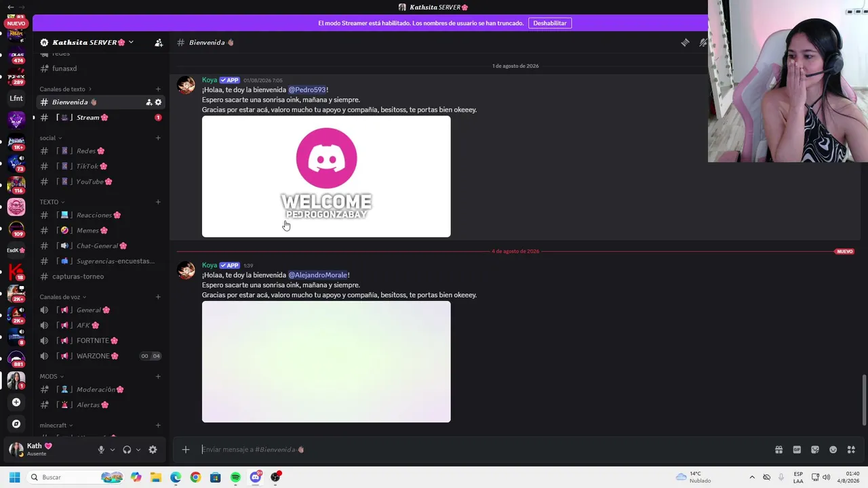Add channel to Canales de texto category

(158, 89)
